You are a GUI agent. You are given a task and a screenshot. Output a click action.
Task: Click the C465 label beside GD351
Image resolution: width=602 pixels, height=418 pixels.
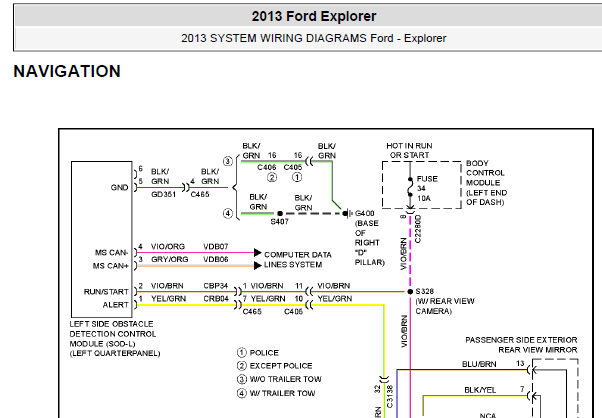coord(200,194)
